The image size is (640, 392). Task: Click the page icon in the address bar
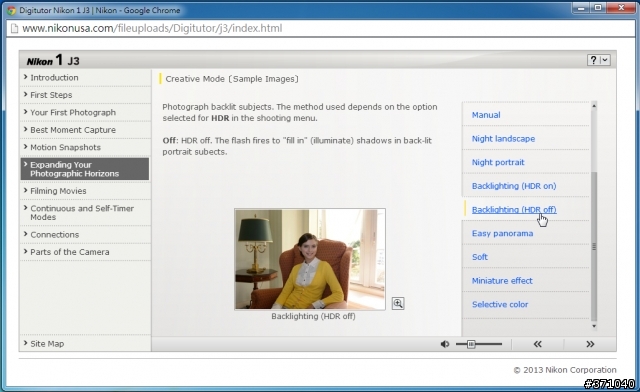(14, 29)
